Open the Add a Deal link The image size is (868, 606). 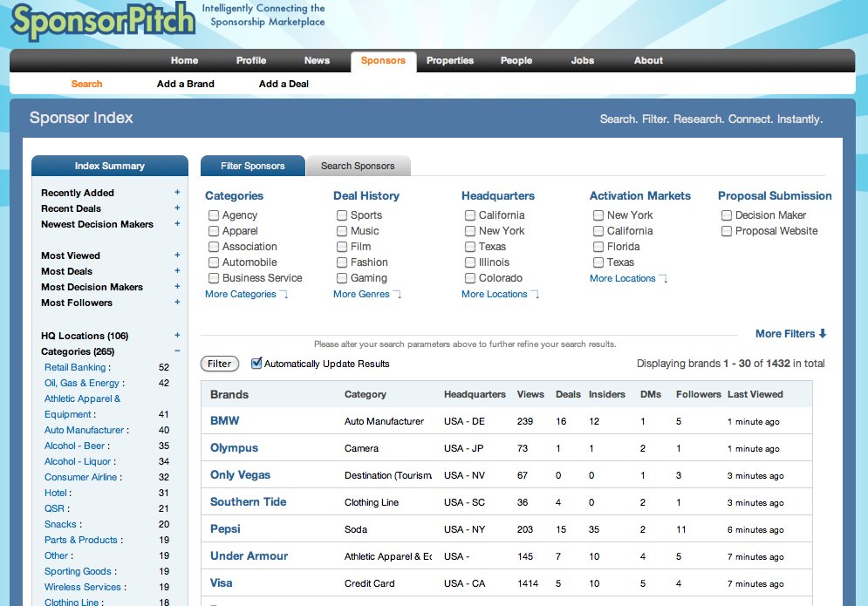284,84
